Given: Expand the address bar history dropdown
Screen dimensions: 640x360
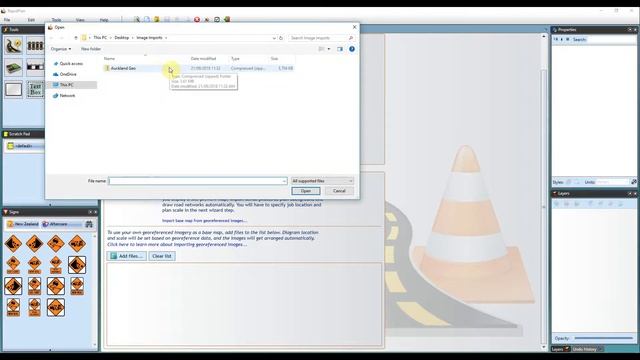Looking at the screenshot, I should pyautogui.click(x=274, y=38).
